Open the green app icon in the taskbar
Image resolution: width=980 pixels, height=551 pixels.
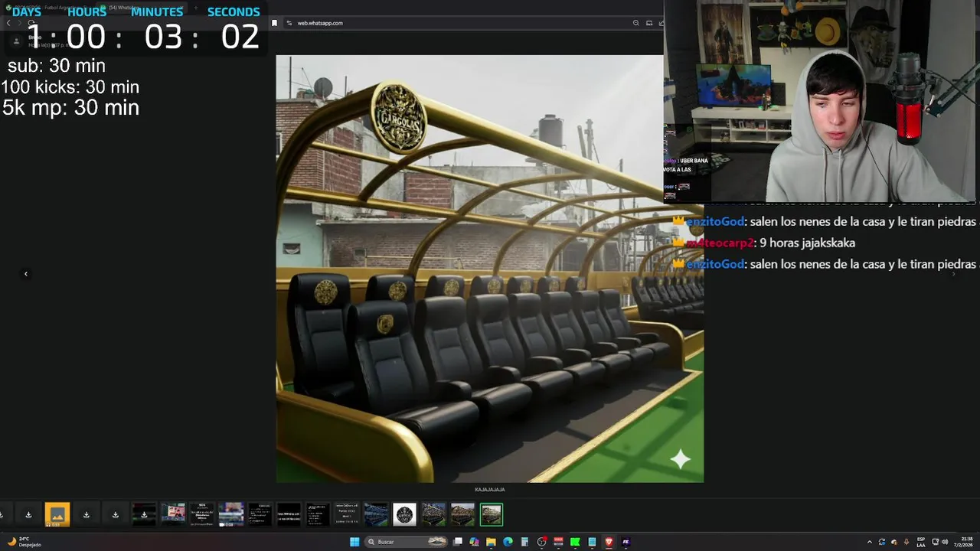[x=575, y=542]
